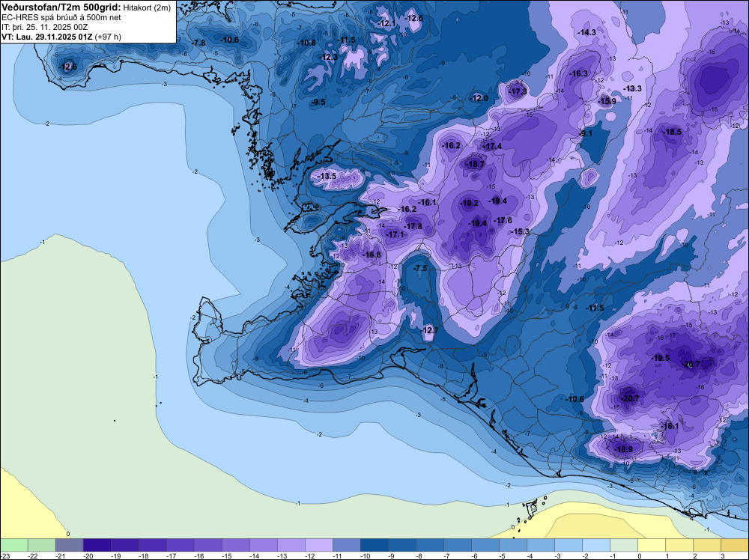Click the -16.3 temperature value

coord(578,73)
